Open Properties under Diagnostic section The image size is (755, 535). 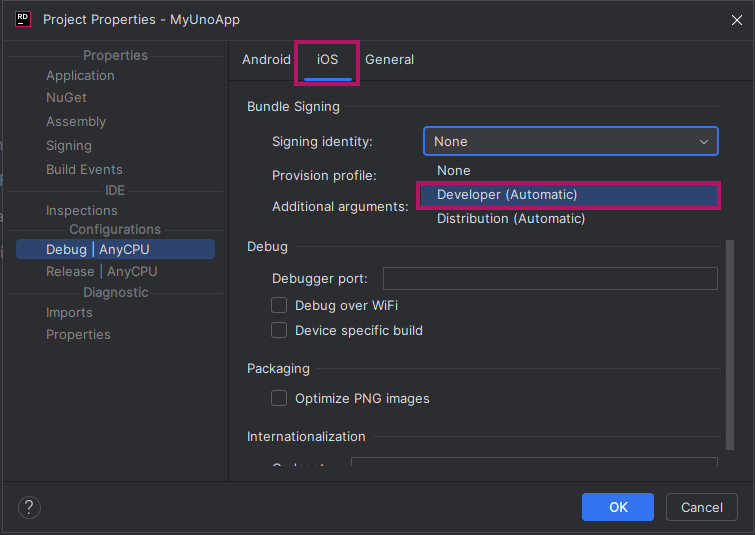[78, 335]
